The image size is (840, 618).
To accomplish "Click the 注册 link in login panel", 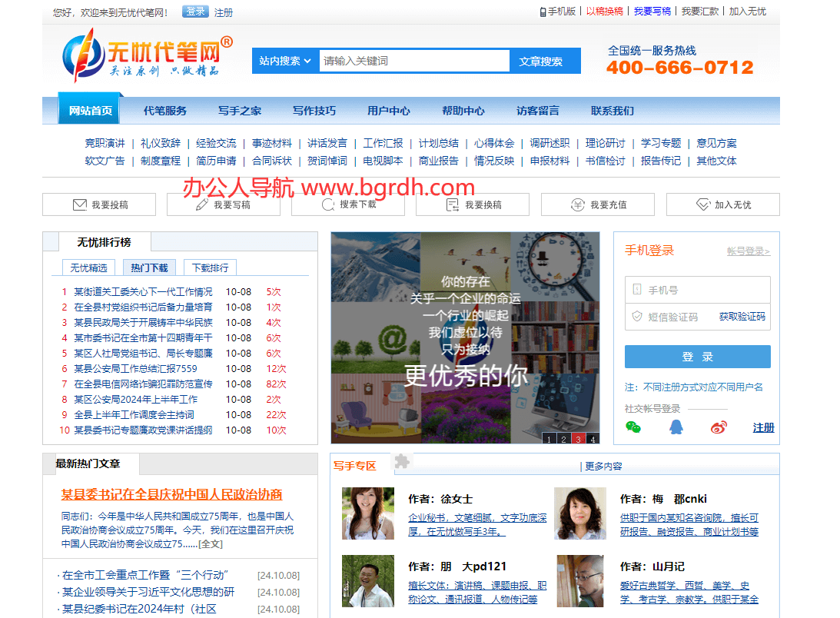I will (763, 427).
